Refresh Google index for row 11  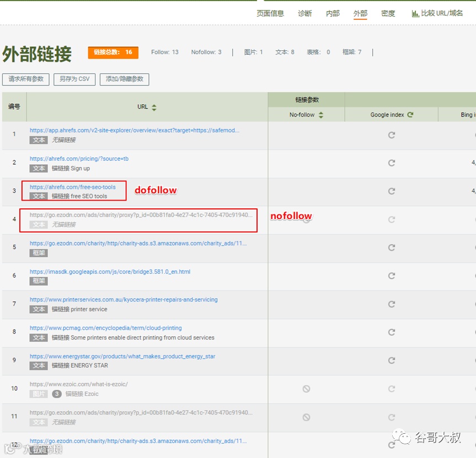[x=391, y=417]
